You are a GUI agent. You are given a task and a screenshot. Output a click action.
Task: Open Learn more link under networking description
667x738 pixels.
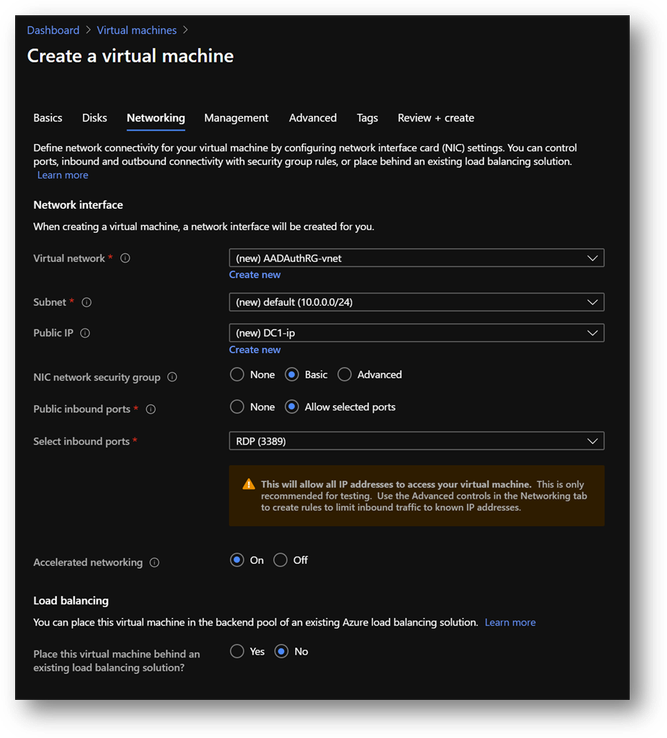click(62, 175)
